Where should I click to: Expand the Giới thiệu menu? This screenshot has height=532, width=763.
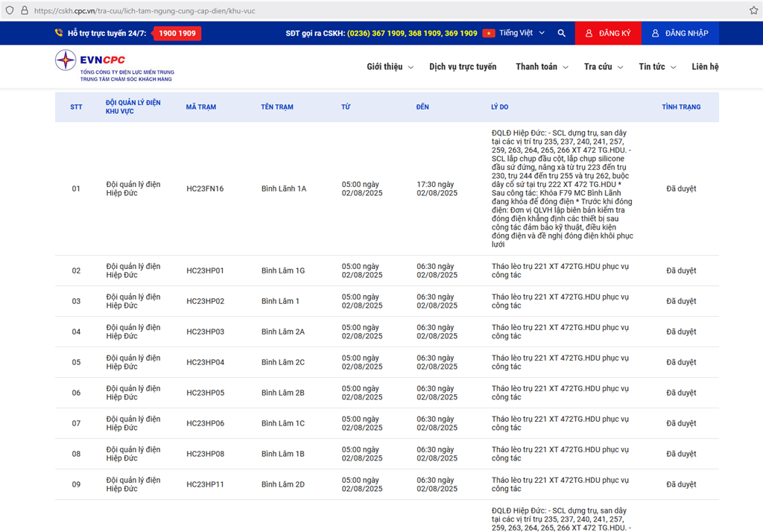point(390,67)
